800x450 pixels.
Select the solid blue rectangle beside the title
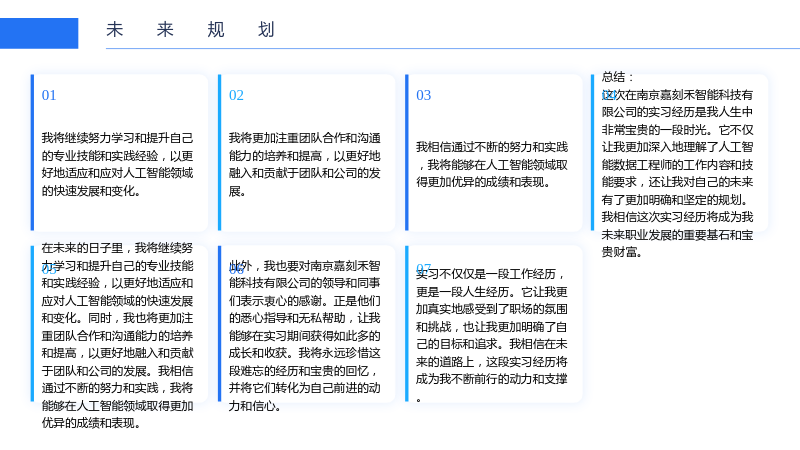click(x=39, y=33)
